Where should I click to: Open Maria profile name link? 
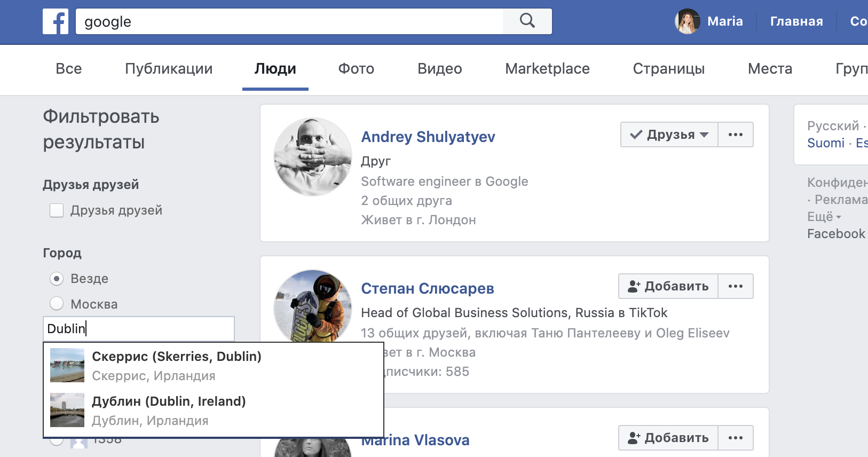tap(725, 21)
